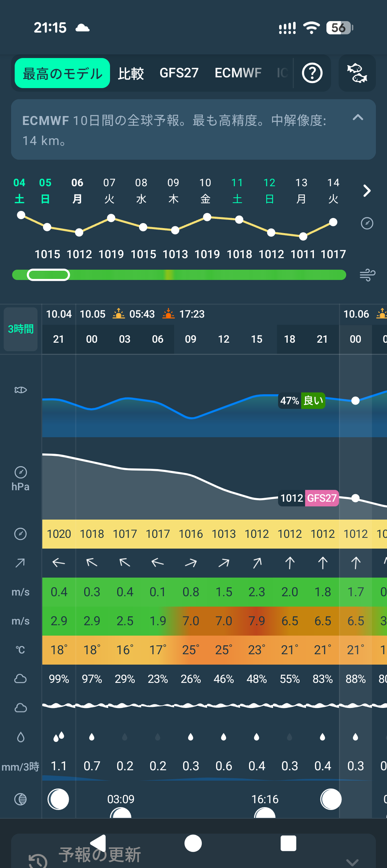Open the fish species selector icon
The width and height of the screenshot is (387, 868).
tap(357, 73)
